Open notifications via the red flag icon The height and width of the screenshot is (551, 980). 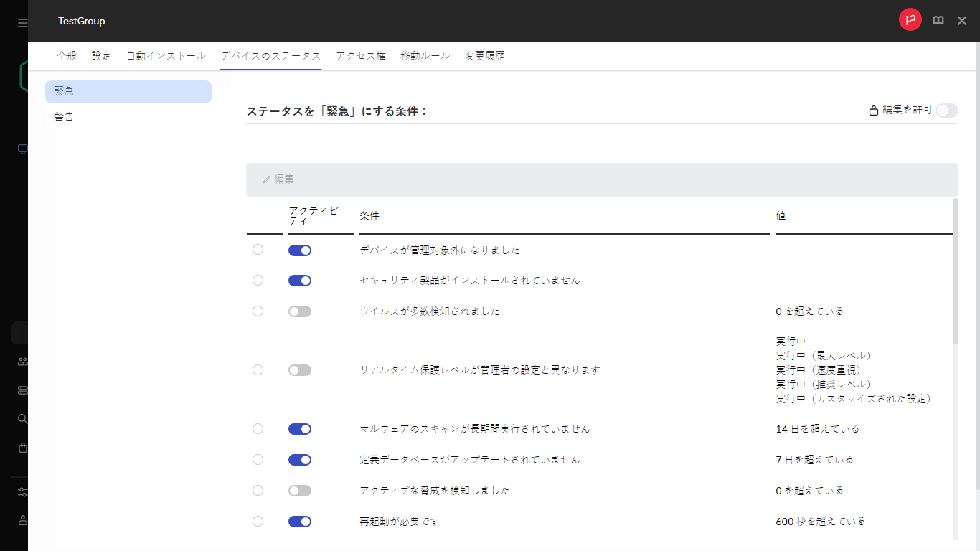click(910, 20)
